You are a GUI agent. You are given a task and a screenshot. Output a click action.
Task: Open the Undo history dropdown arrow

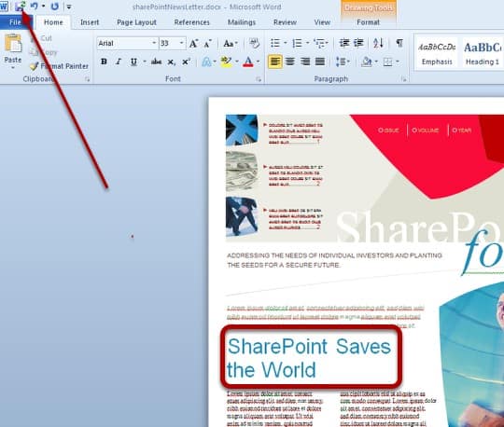43,7
